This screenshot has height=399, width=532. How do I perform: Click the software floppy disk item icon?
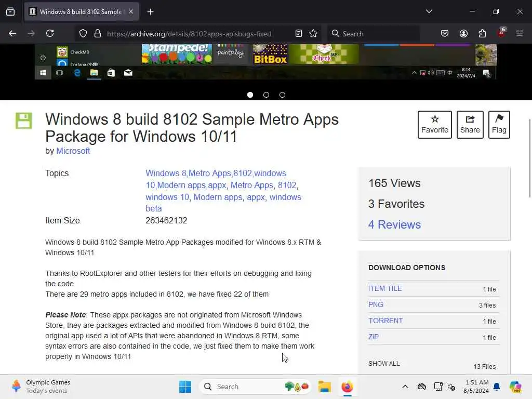point(24,121)
